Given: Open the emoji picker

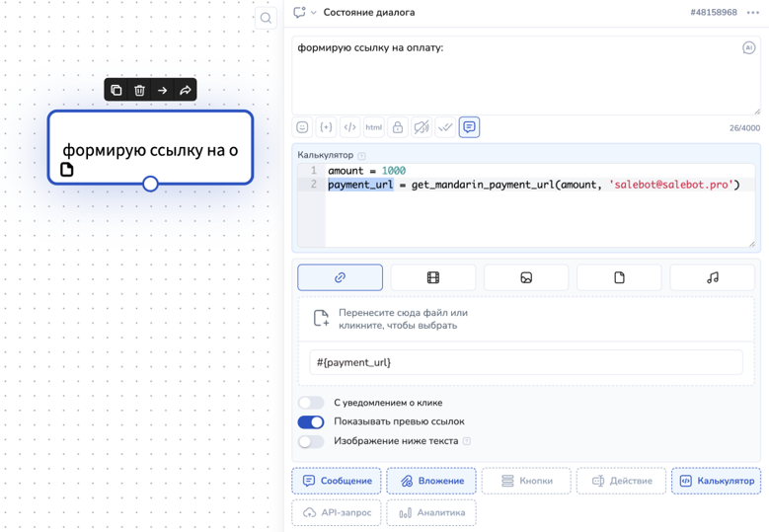Looking at the screenshot, I should tap(303, 127).
